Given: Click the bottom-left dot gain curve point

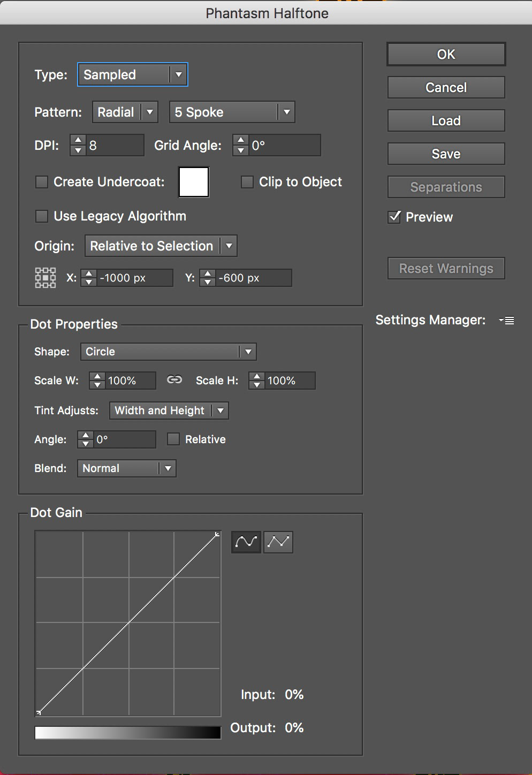Looking at the screenshot, I should click(x=39, y=712).
